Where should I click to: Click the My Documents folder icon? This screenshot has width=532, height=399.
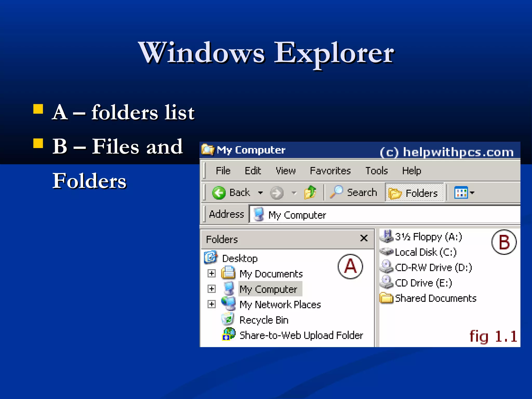pyautogui.click(x=228, y=273)
